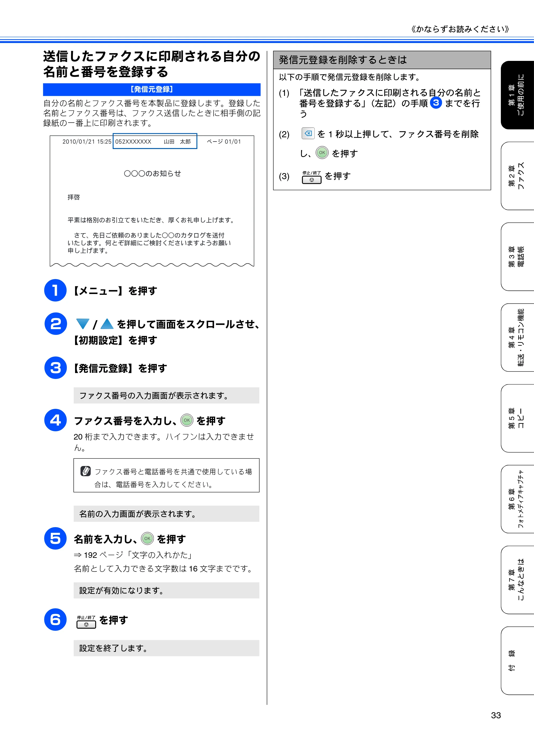Open the 付録 appendix tab

tap(517, 660)
